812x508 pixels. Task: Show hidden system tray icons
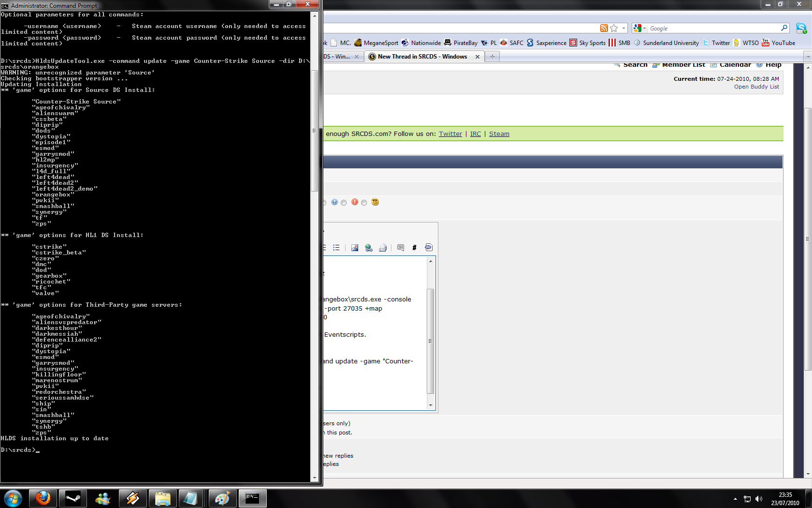[x=735, y=499]
